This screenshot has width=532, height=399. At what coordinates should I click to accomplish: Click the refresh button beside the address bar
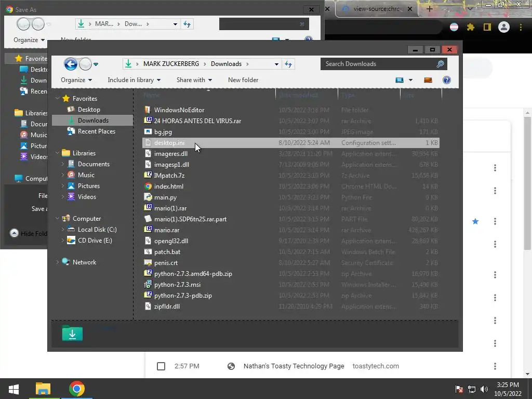288,64
